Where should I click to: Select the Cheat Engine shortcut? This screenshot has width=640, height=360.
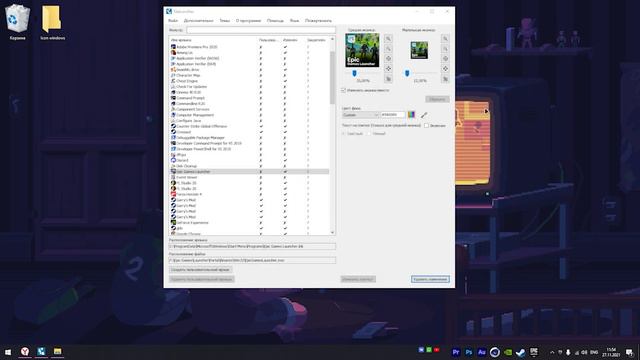point(249,81)
